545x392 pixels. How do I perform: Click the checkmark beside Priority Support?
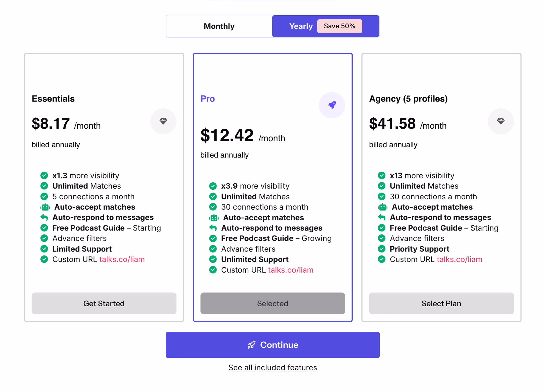(x=382, y=249)
